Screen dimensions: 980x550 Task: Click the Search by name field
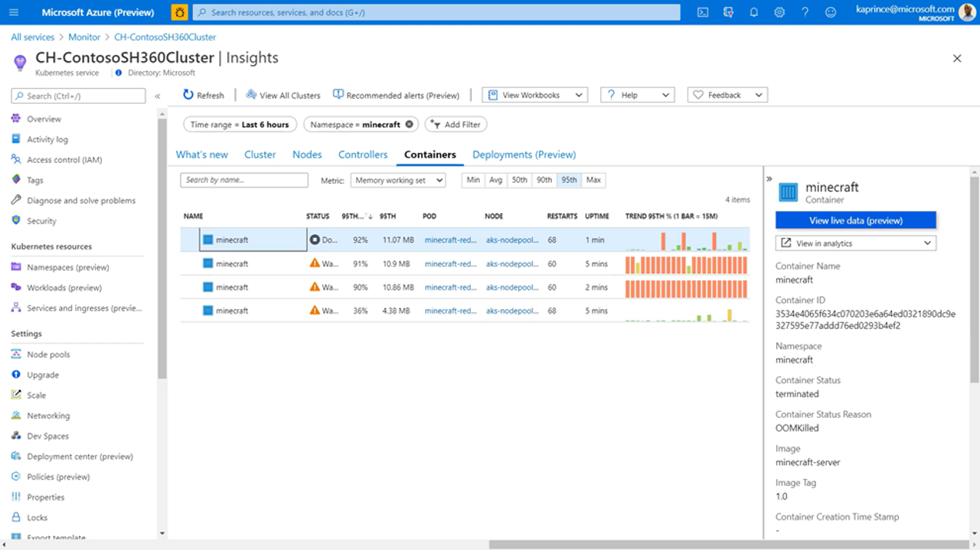(244, 180)
